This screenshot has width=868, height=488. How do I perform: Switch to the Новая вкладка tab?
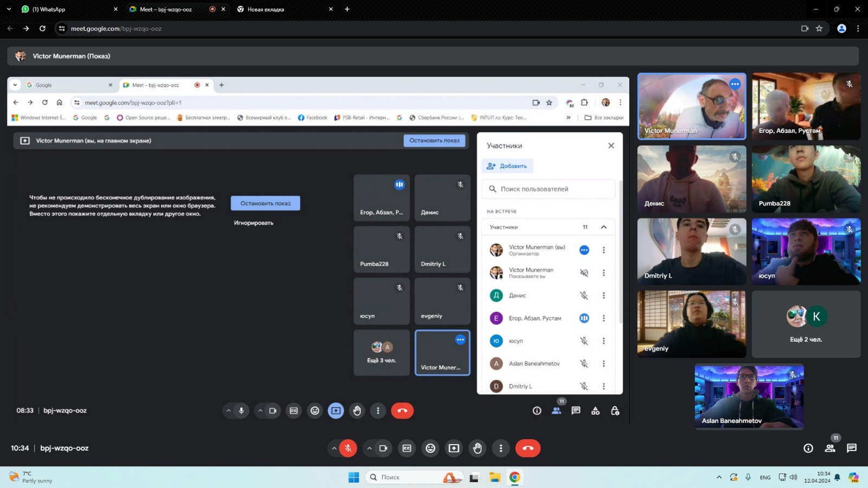282,9
